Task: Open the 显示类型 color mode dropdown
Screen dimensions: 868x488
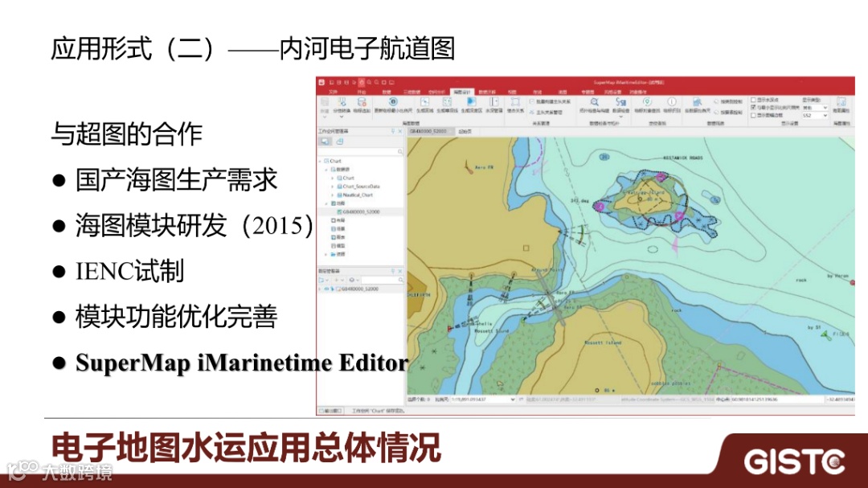Action: click(815, 108)
